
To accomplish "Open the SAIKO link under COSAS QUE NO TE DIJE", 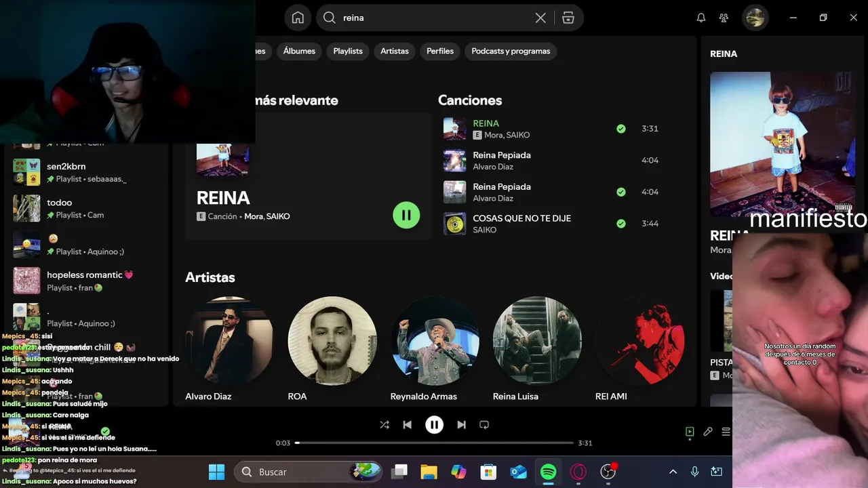I will coord(484,230).
